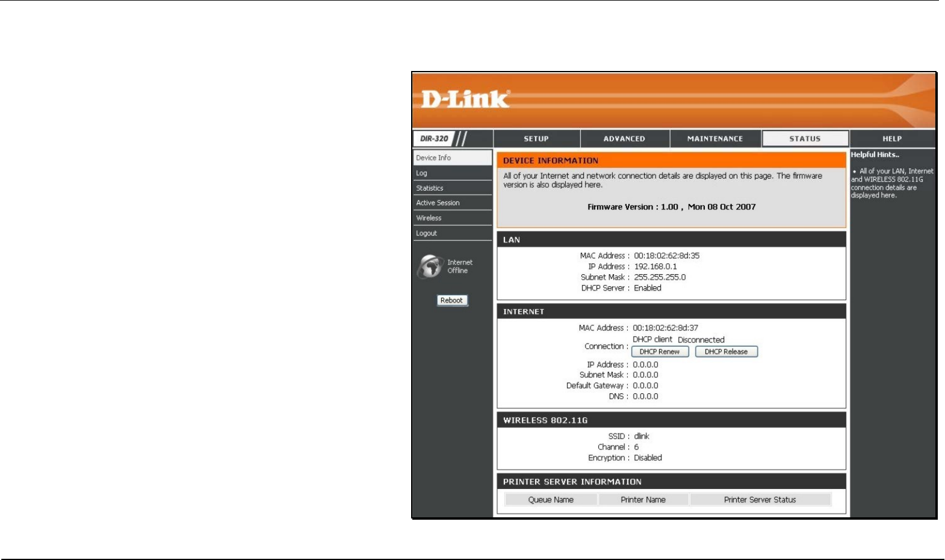Click the LAN IP address 192.168.0.1
The height and width of the screenshot is (560, 945).
pyautogui.click(x=655, y=266)
